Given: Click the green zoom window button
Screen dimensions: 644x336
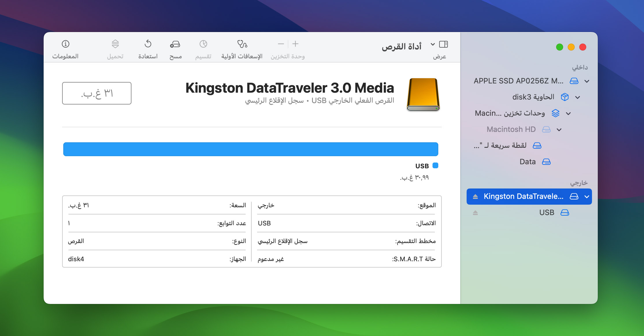Looking at the screenshot, I should point(560,47).
